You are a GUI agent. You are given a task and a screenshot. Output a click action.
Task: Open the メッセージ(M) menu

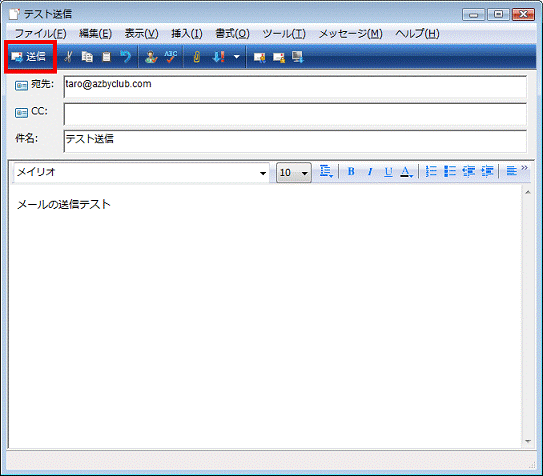[x=350, y=34]
